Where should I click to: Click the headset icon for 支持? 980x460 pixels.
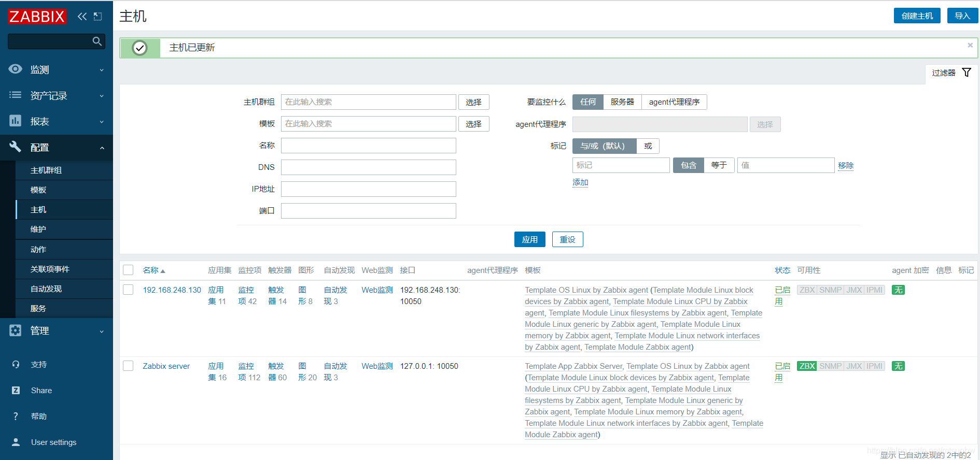pyautogui.click(x=16, y=365)
